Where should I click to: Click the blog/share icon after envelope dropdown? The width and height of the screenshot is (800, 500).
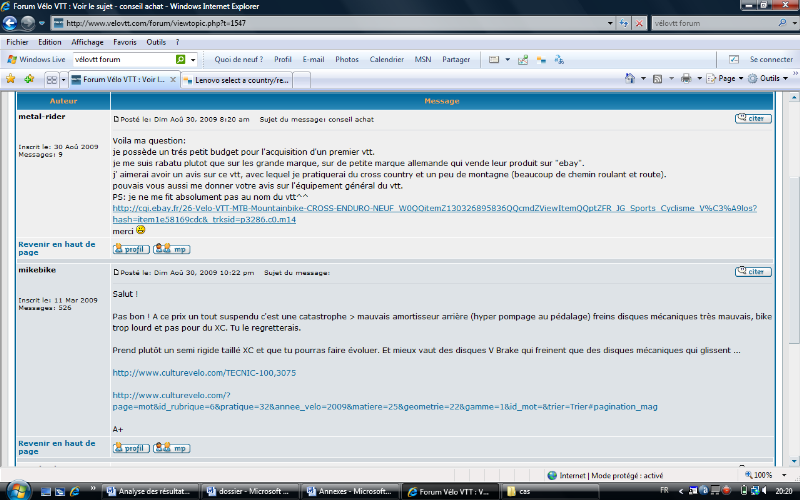[523, 60]
